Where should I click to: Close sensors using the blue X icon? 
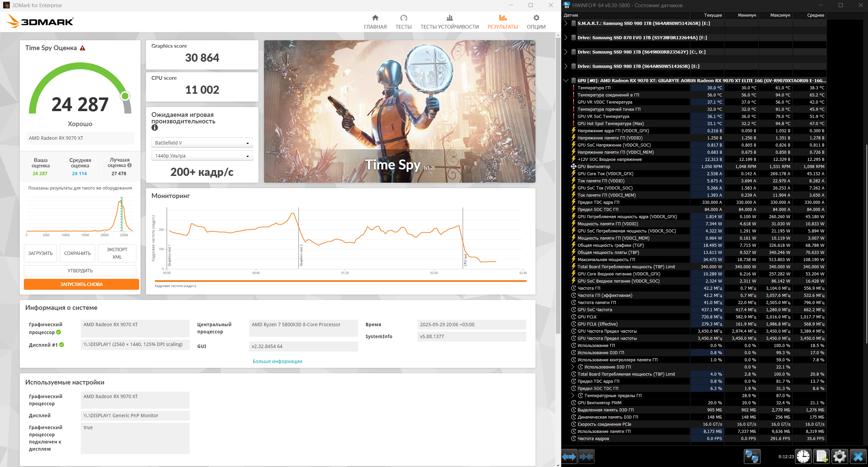[858, 456]
